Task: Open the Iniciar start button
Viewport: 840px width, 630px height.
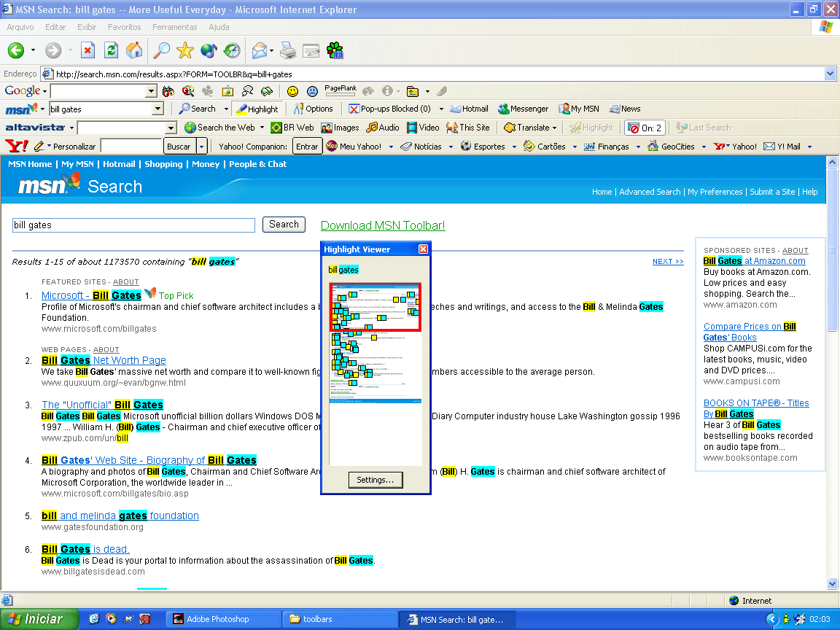Action: pos(39,619)
